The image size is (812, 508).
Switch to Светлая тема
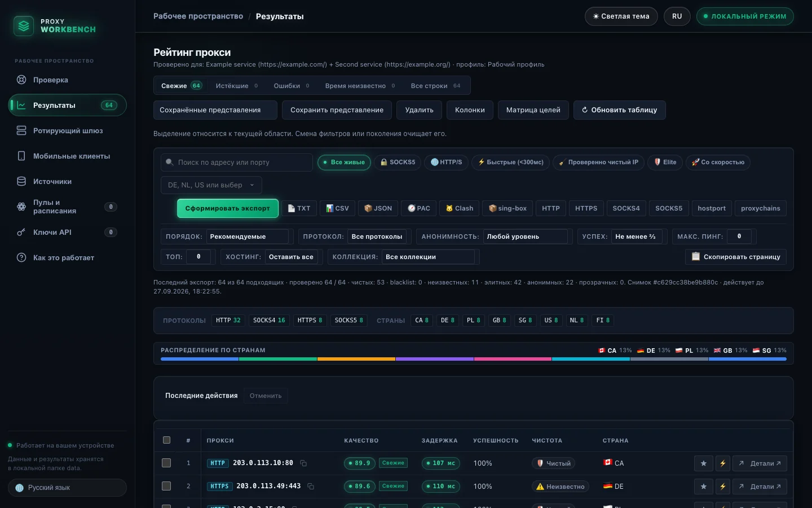point(621,16)
